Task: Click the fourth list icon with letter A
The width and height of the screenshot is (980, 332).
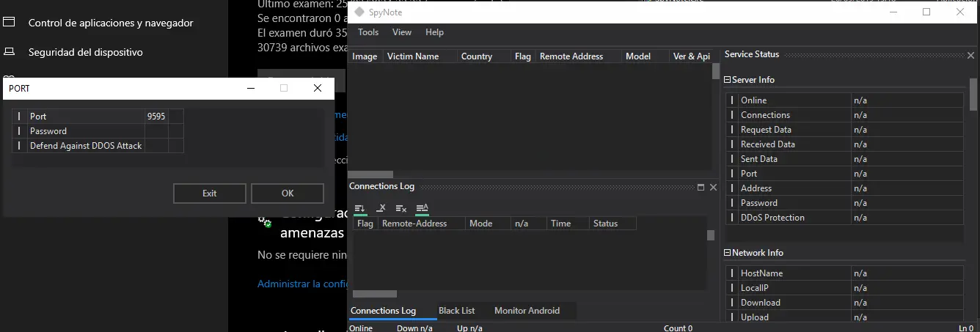Action: click(422, 208)
